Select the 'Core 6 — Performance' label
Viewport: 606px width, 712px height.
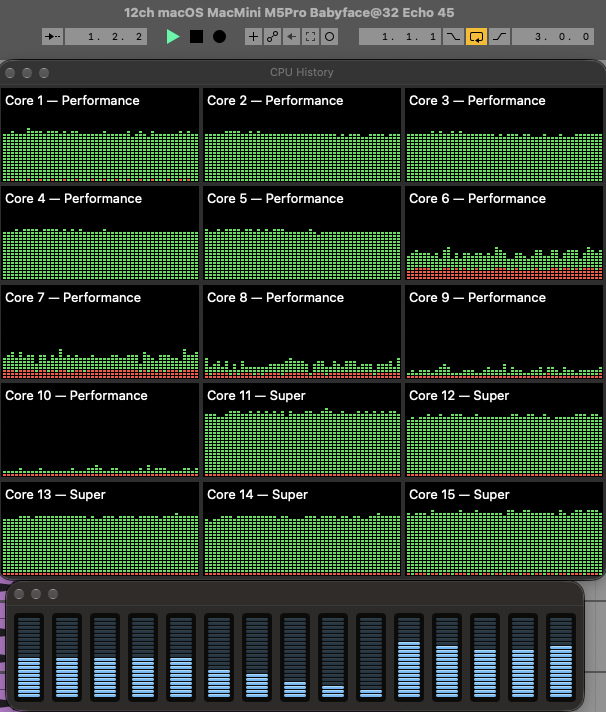477,198
